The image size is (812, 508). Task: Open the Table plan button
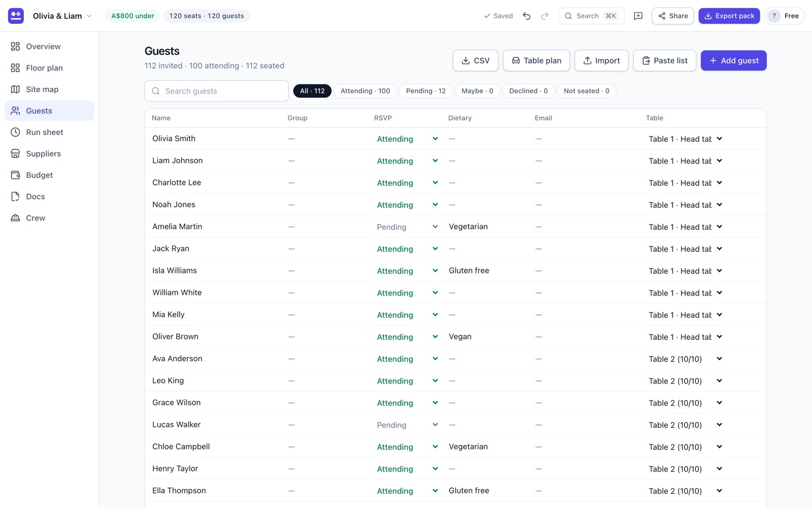536,60
